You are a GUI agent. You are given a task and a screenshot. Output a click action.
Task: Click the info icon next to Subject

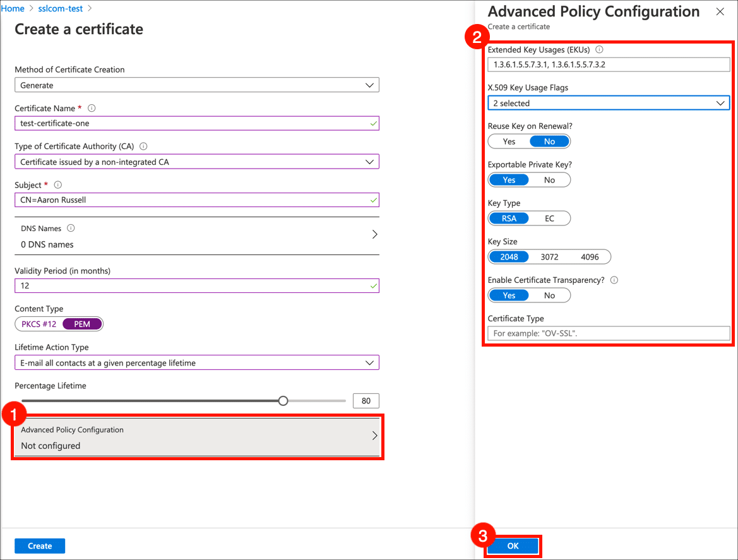click(x=58, y=185)
